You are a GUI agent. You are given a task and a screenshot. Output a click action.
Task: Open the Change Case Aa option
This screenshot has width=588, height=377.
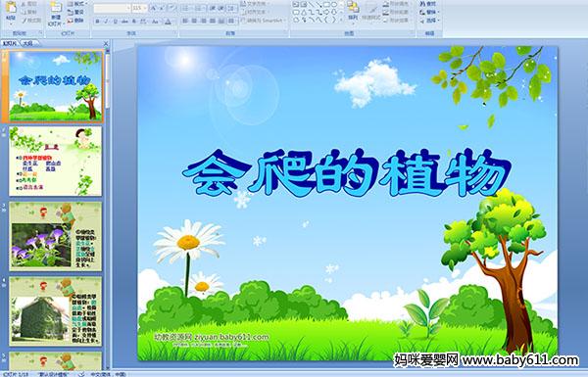coord(155,22)
